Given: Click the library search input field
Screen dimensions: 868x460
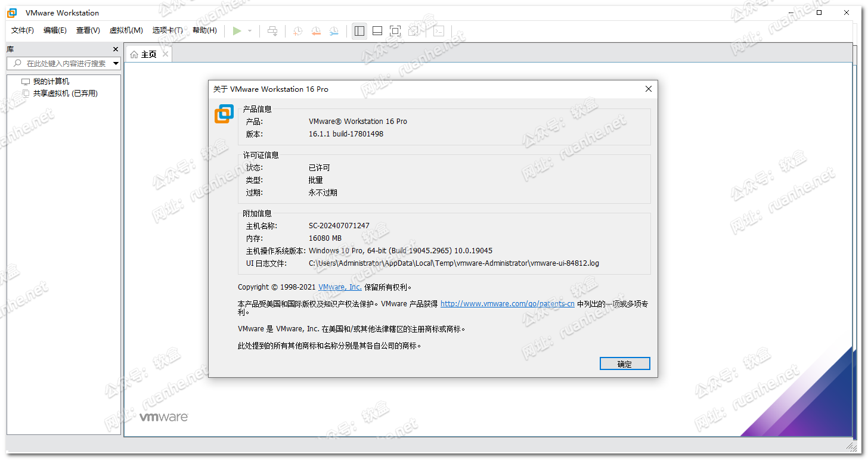Looking at the screenshot, I should (x=64, y=63).
